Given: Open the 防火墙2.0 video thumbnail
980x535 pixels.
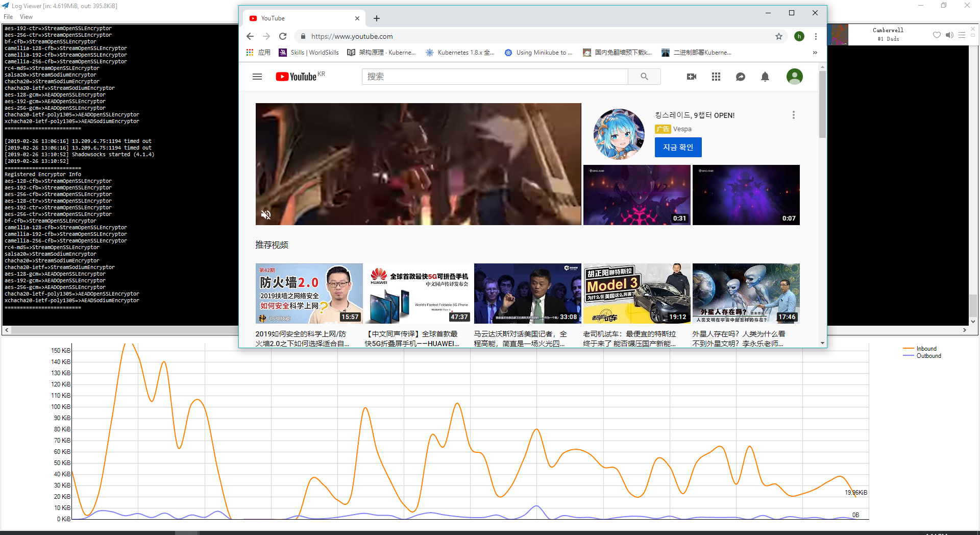Looking at the screenshot, I should [x=309, y=294].
